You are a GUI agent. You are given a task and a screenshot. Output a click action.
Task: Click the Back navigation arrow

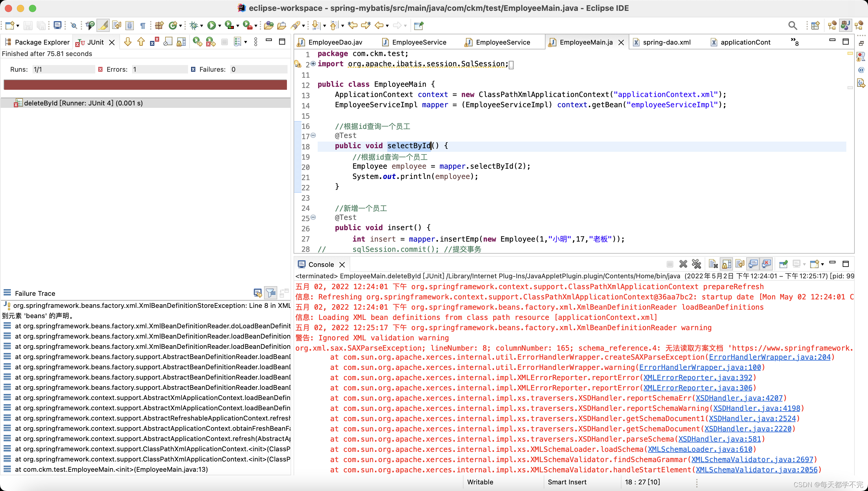pos(379,25)
